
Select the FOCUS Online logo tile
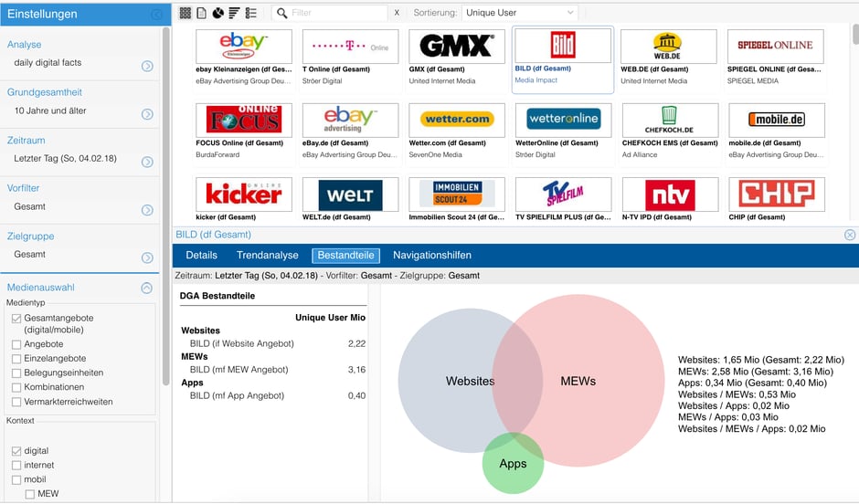coord(244,121)
